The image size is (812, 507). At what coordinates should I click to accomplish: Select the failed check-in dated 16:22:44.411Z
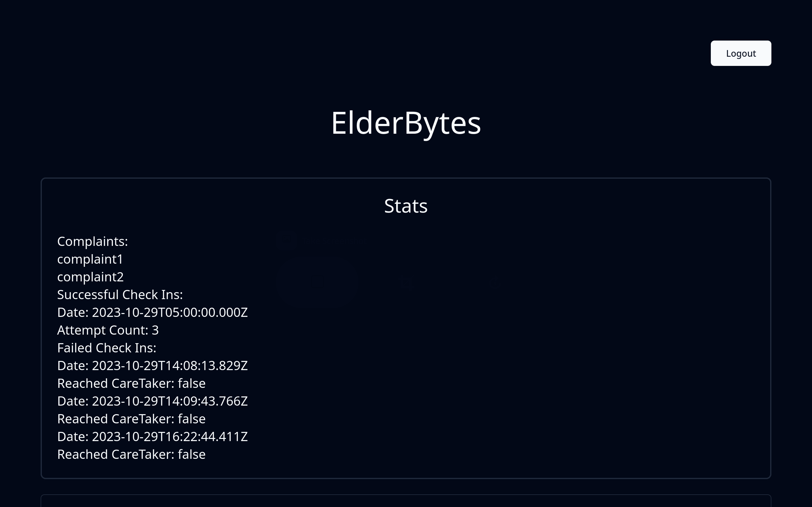152,437
